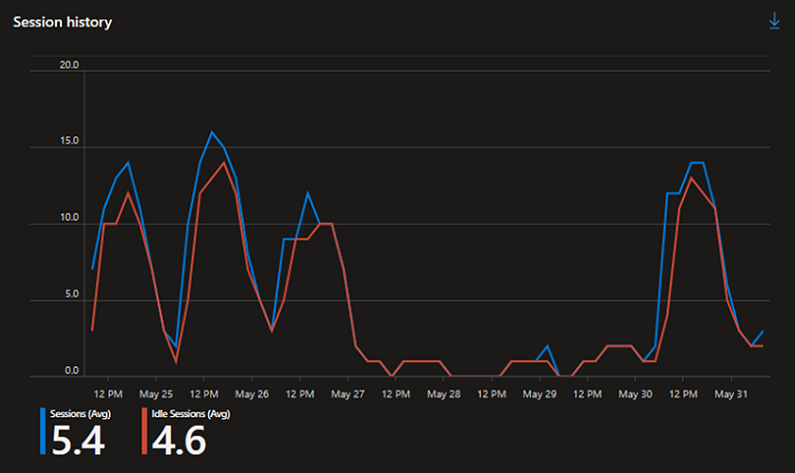Viewport: 795px width, 473px height.
Task: Click the 10.0 y-axis label
Action: pos(69,217)
